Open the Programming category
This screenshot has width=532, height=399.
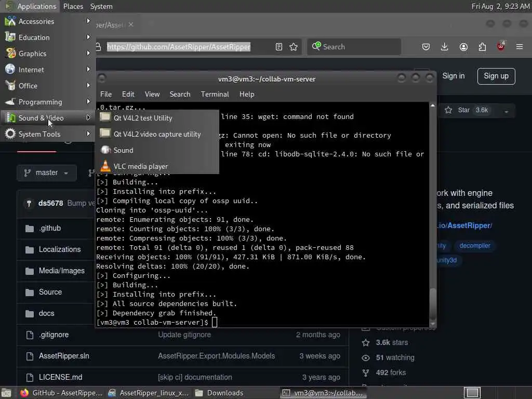click(x=47, y=102)
